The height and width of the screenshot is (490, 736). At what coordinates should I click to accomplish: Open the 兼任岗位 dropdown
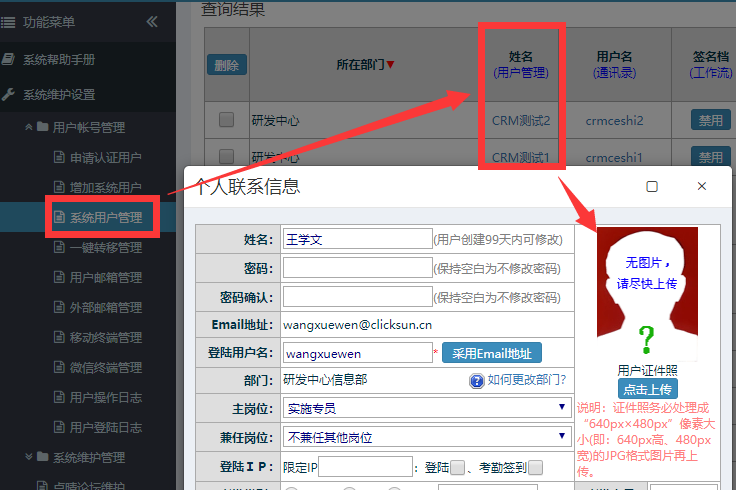click(427, 437)
